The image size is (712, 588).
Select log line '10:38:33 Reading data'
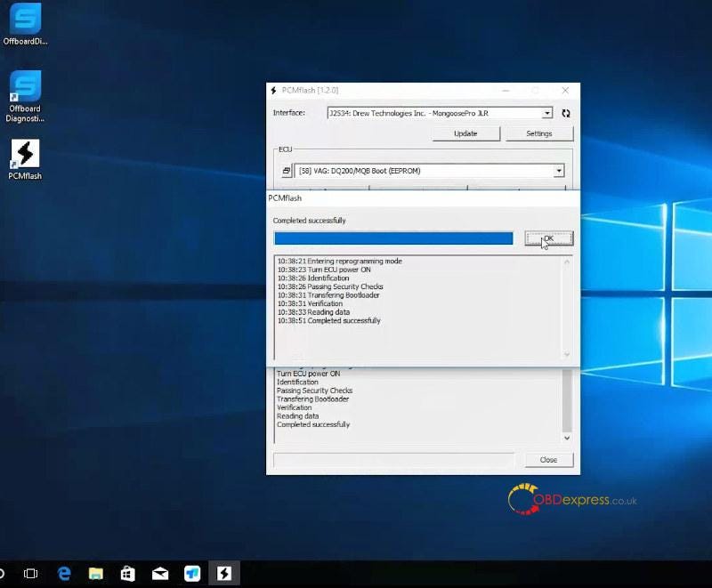pos(314,312)
